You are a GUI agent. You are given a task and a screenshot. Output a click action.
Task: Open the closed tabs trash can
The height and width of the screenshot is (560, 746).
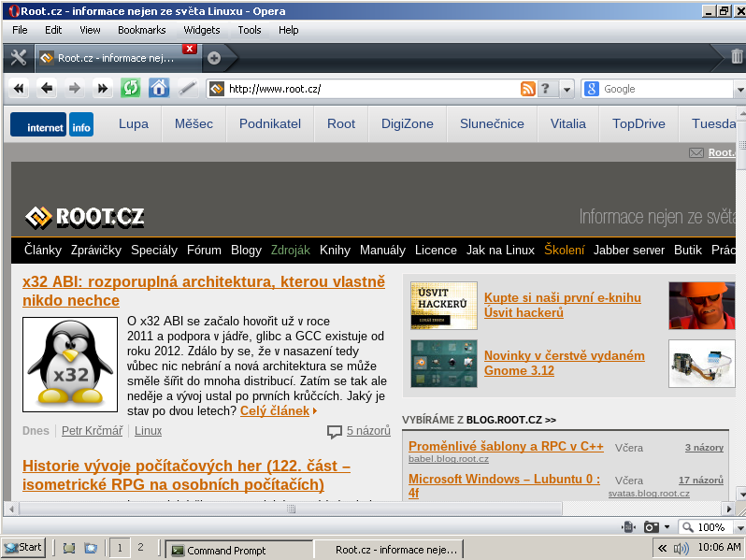point(737,56)
